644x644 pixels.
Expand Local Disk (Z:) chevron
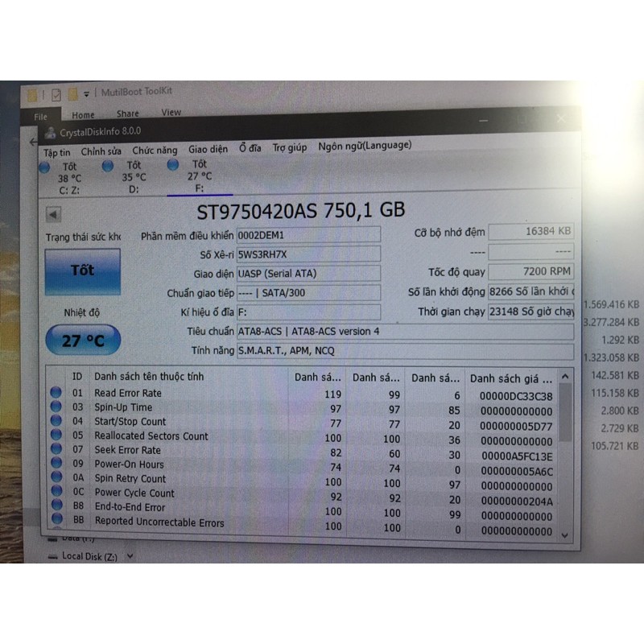[x=130, y=556]
